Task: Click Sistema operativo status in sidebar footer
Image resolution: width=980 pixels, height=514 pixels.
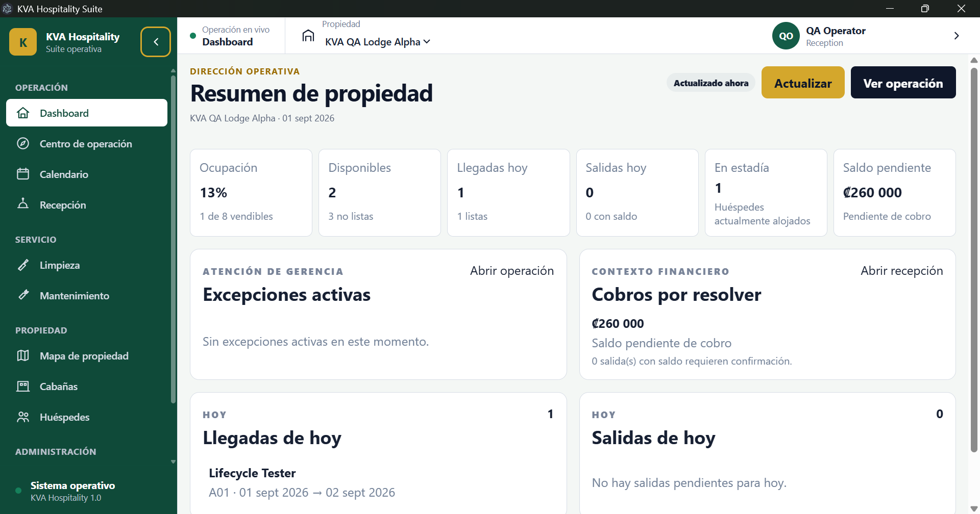Action: (72, 491)
